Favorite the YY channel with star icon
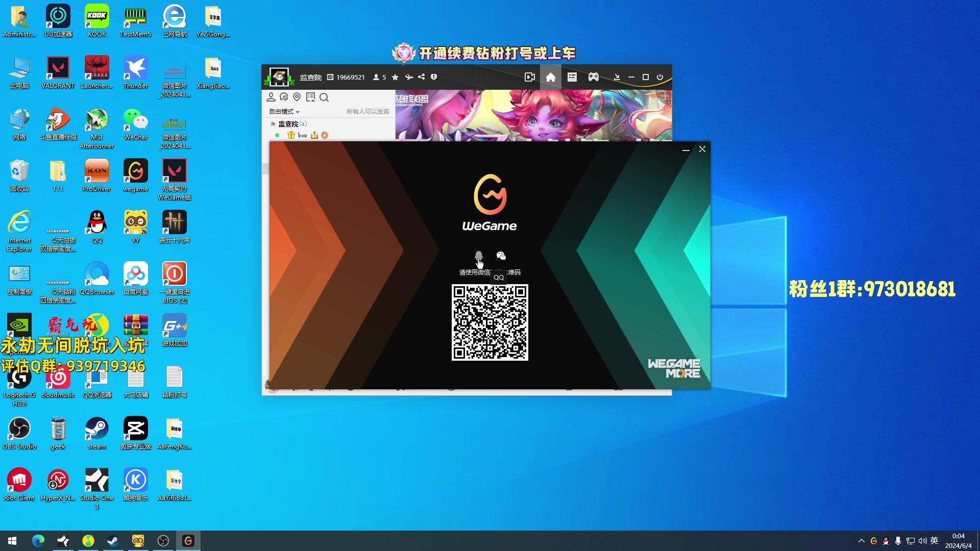This screenshot has width=980, height=551. (x=395, y=77)
